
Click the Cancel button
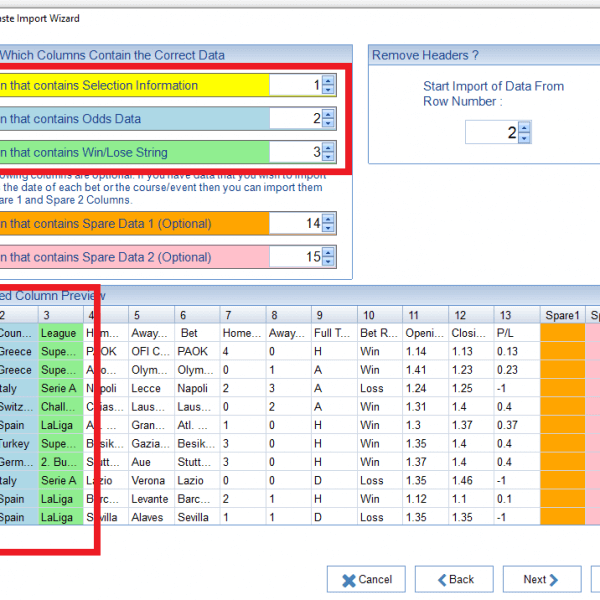[x=365, y=579]
